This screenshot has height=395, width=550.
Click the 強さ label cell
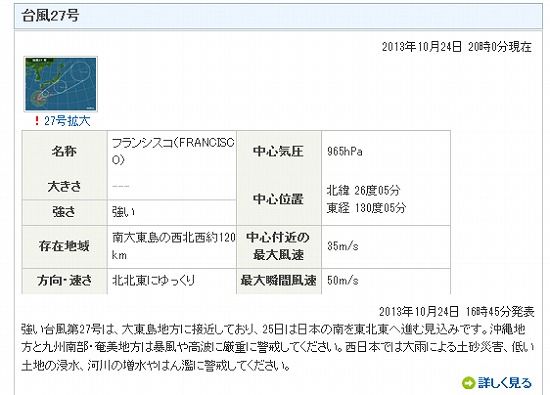click(65, 212)
